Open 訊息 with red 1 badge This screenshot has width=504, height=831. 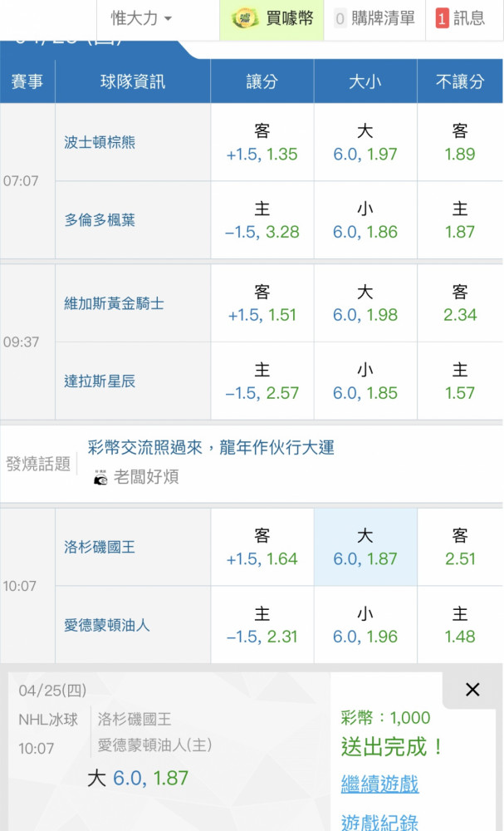(x=460, y=19)
